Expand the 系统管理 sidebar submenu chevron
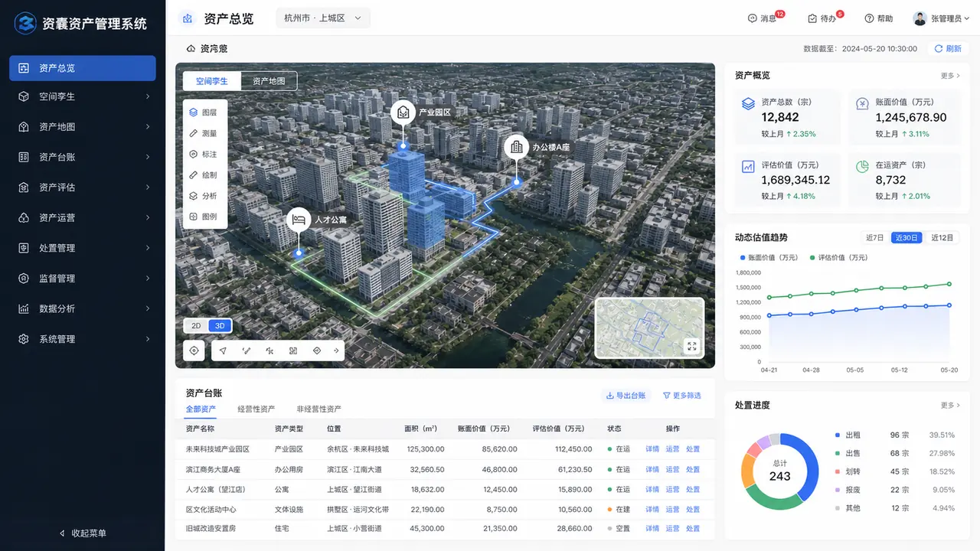Viewport: 980px width, 551px height. click(x=148, y=339)
